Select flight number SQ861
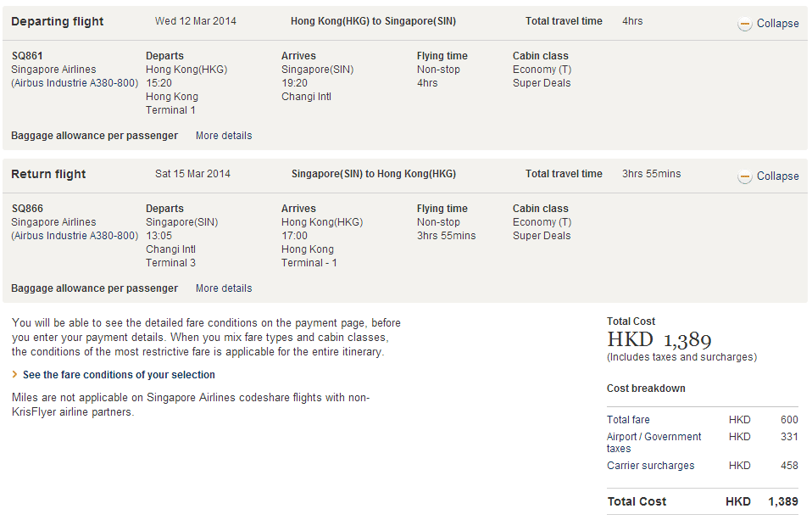 (x=27, y=56)
